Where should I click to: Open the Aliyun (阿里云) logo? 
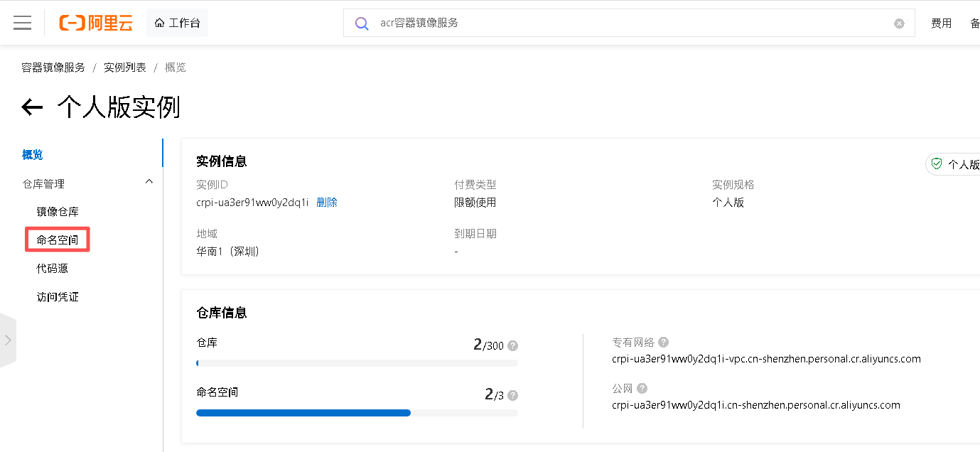[96, 22]
